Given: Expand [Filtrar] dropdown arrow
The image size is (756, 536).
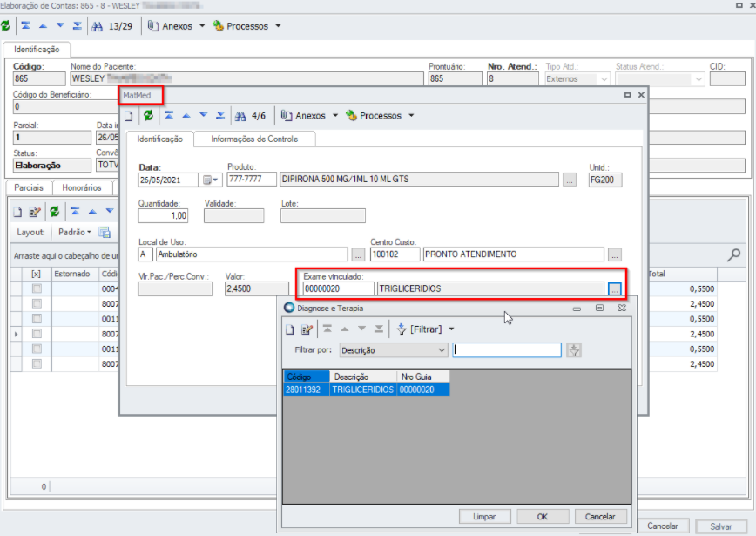Looking at the screenshot, I should [x=451, y=329].
